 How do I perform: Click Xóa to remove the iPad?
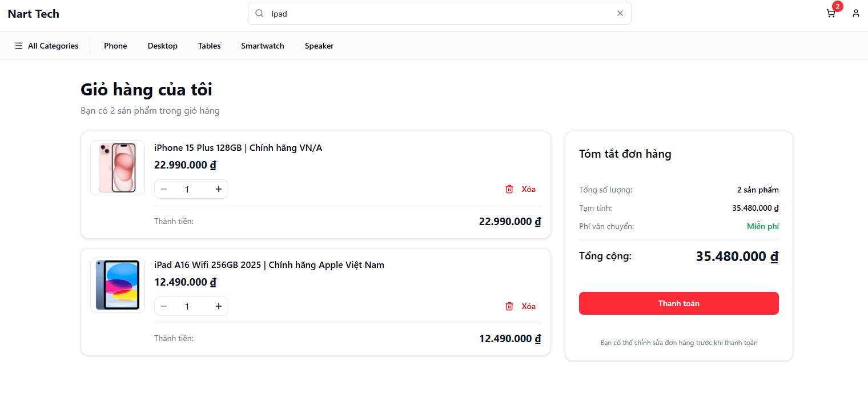528,306
